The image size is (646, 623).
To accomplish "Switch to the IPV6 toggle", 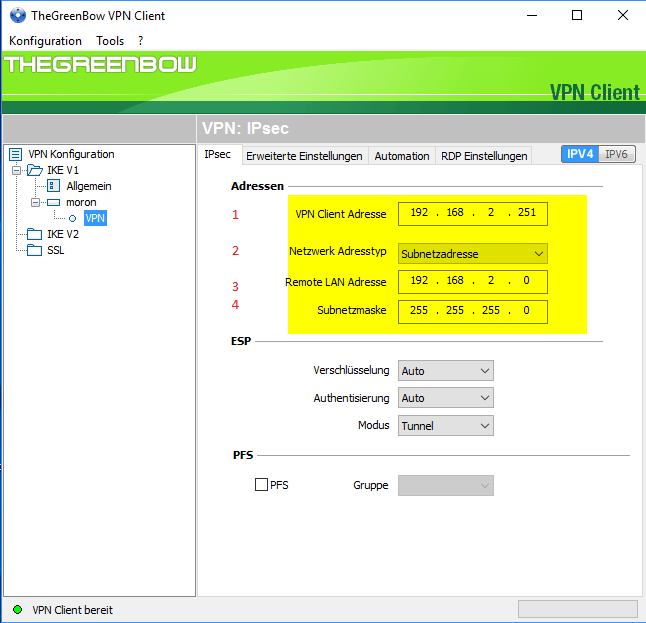I will tap(616, 154).
